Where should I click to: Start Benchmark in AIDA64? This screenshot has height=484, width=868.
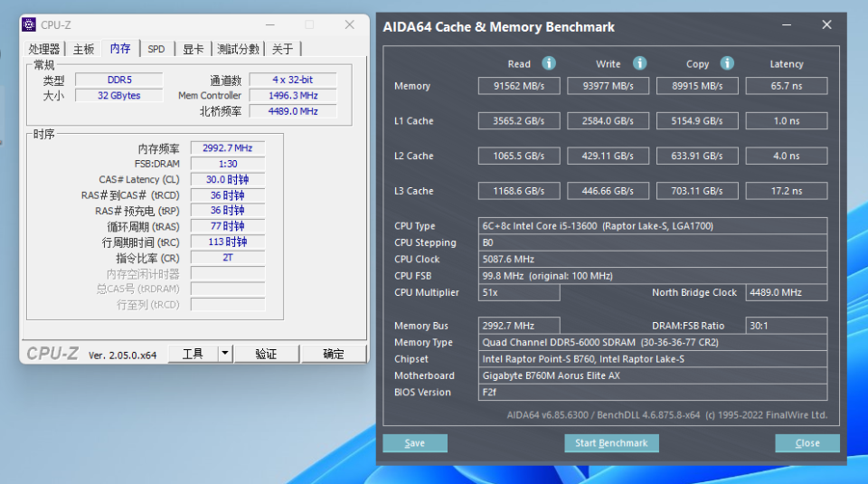(611, 443)
